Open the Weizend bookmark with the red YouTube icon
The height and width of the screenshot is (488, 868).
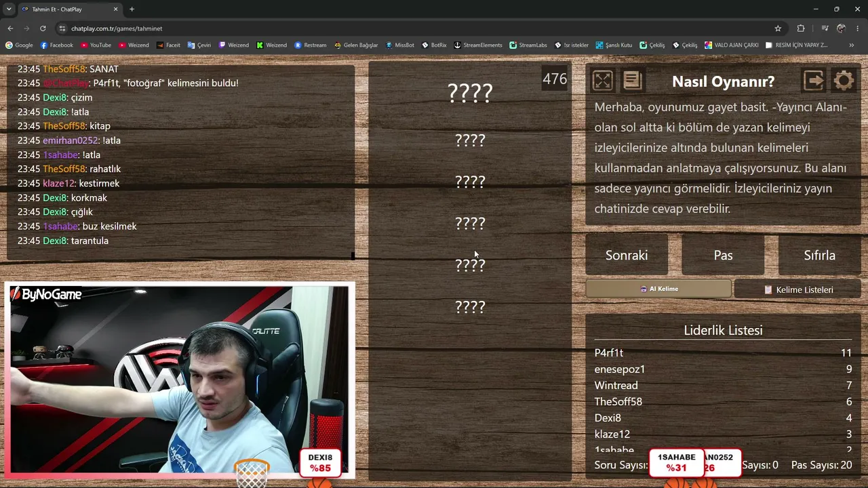tap(134, 45)
